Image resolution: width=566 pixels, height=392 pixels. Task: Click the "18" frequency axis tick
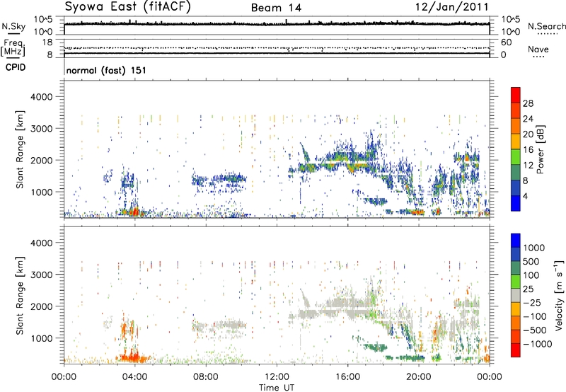47,42
